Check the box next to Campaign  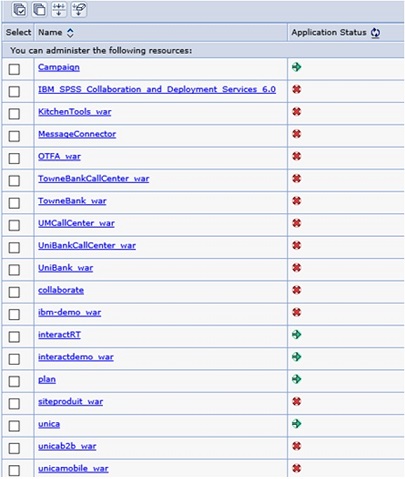(14, 69)
